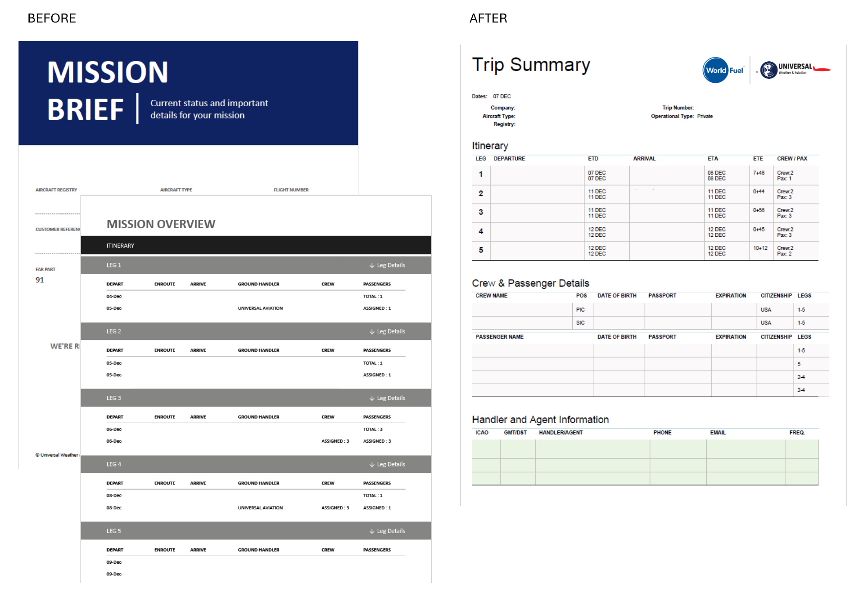Click the FREQ. column header

pos(797,433)
